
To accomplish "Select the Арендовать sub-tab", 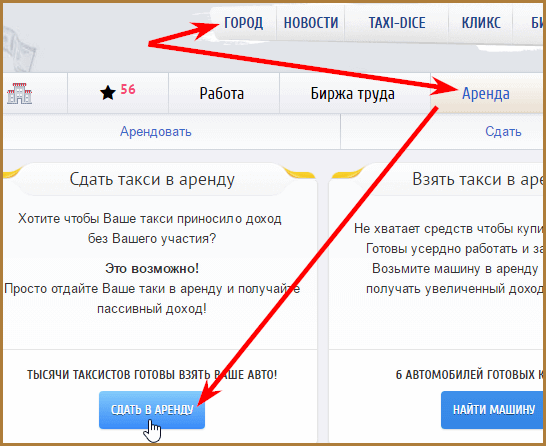I will click(156, 132).
